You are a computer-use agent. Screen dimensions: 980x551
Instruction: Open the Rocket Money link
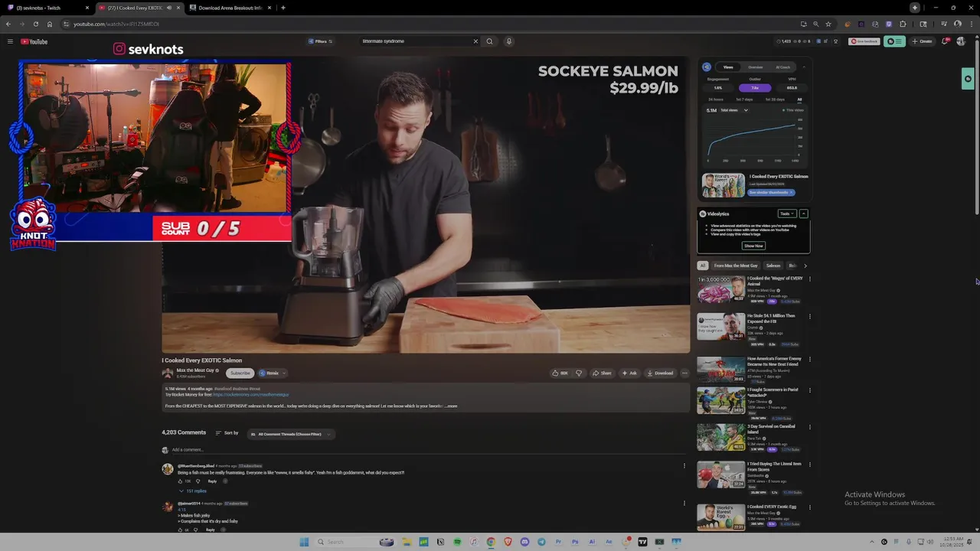(x=250, y=395)
